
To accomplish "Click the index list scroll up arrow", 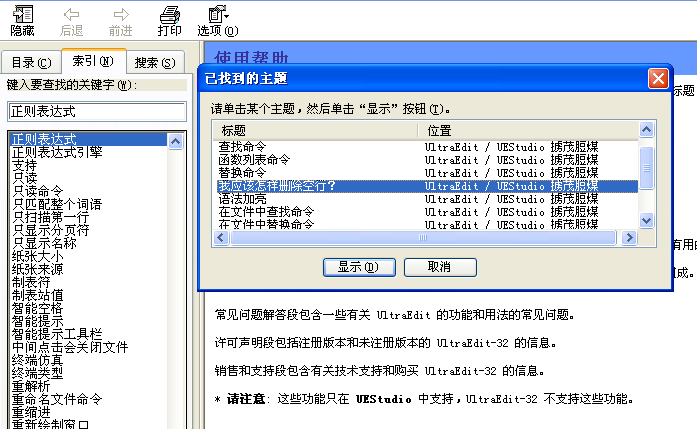I will tap(176, 142).
